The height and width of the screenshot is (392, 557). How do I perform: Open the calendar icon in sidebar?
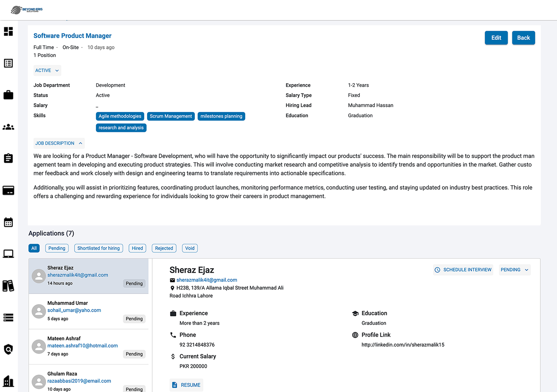[8, 222]
